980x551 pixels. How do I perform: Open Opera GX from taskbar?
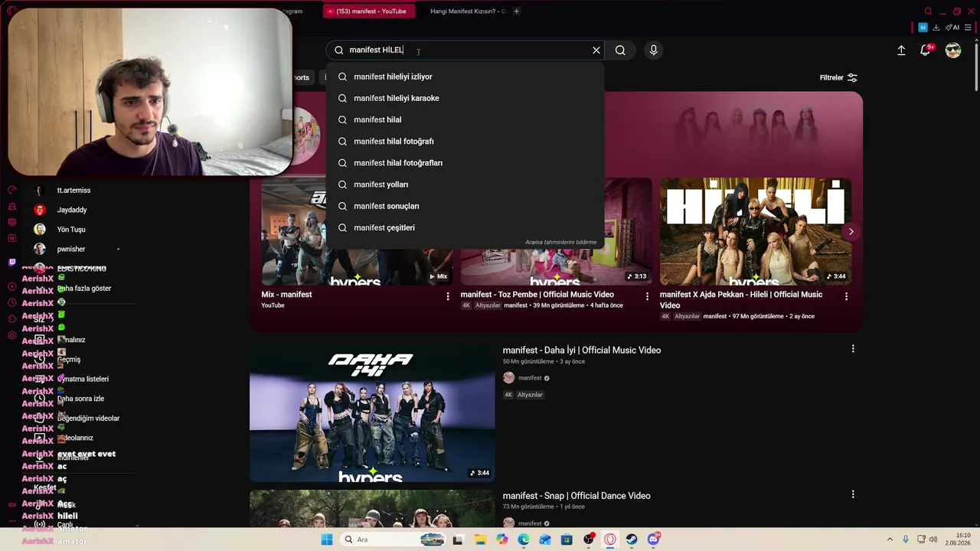click(x=610, y=540)
